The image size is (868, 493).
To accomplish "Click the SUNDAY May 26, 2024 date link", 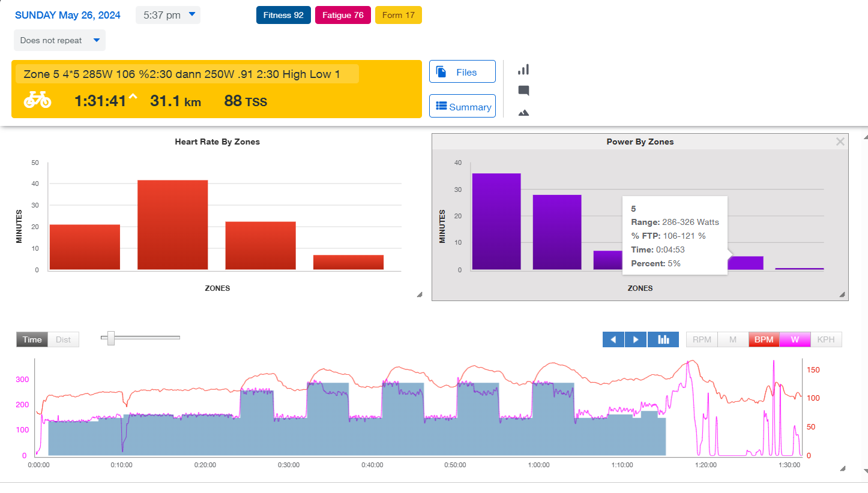I will pyautogui.click(x=68, y=15).
